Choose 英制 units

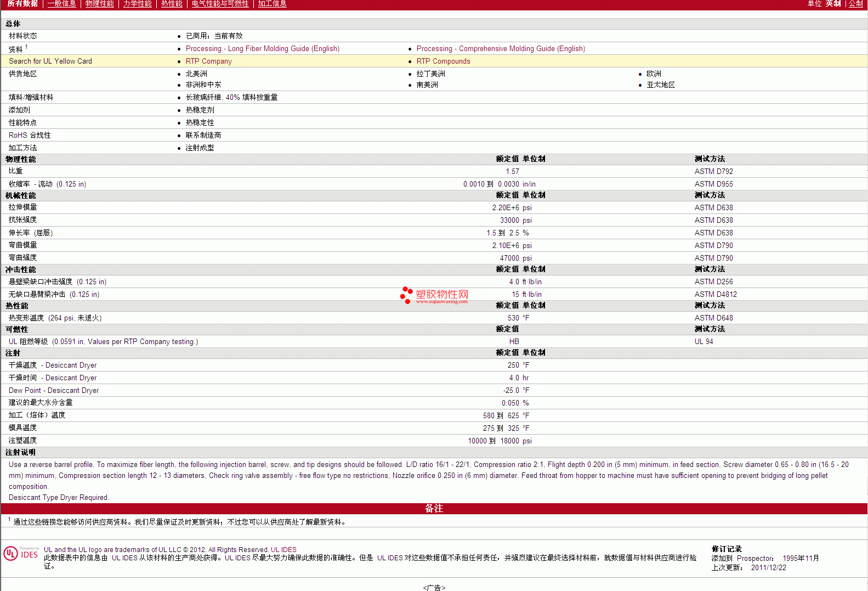tap(833, 4)
